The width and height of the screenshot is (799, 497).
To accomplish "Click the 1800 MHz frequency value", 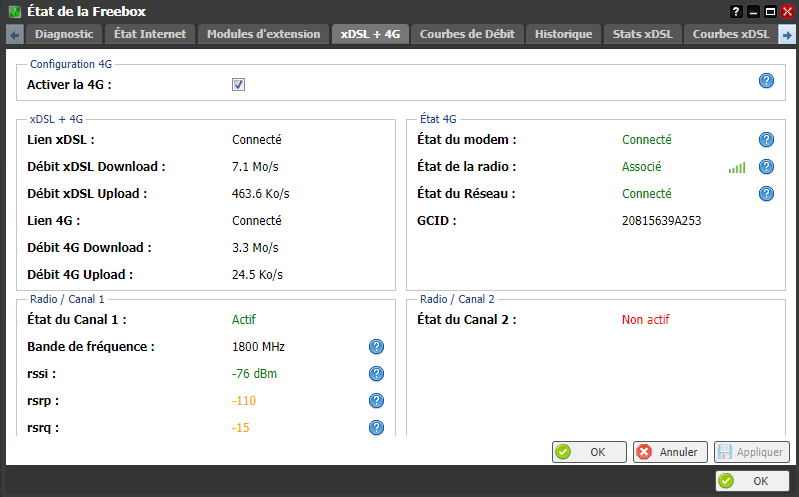I will [258, 347].
